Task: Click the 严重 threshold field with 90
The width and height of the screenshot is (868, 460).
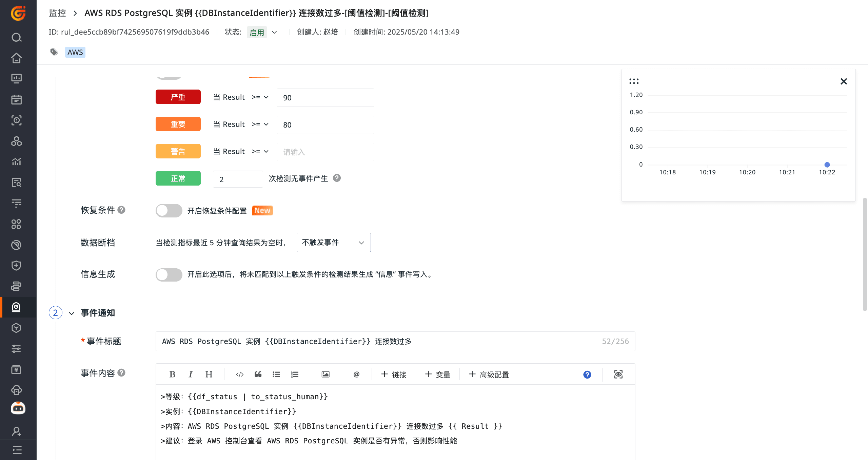Action: (x=325, y=98)
